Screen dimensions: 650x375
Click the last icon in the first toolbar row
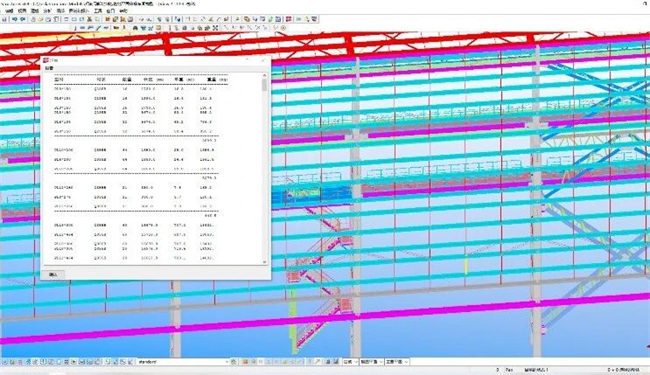[315, 19]
